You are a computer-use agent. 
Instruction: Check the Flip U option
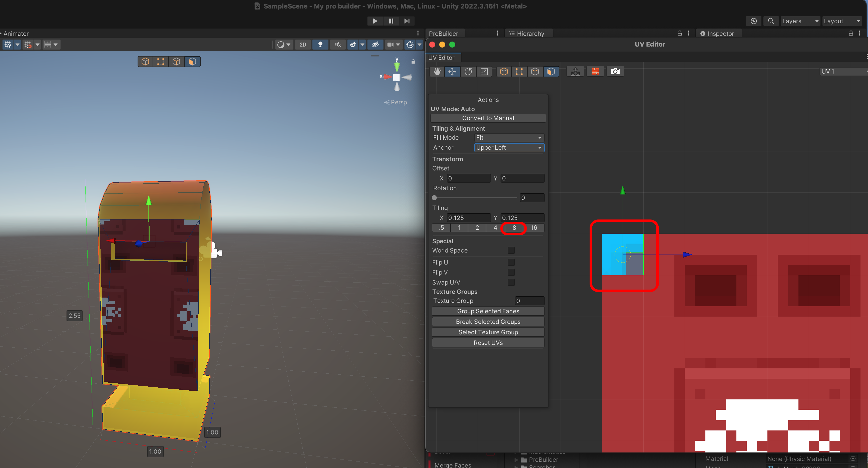pyautogui.click(x=511, y=262)
